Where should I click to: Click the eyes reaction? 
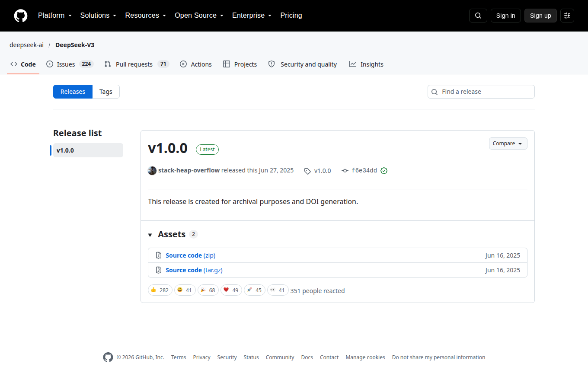pyautogui.click(x=278, y=290)
